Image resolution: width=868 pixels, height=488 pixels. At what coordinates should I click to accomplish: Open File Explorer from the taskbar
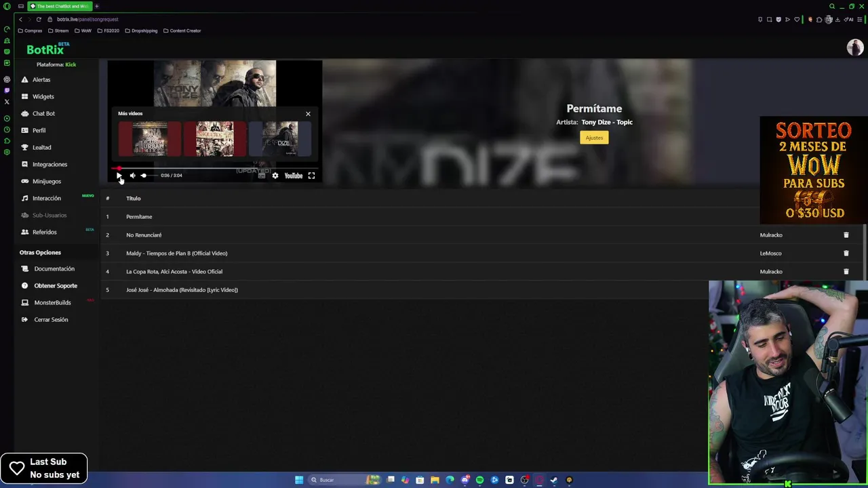pos(435,480)
